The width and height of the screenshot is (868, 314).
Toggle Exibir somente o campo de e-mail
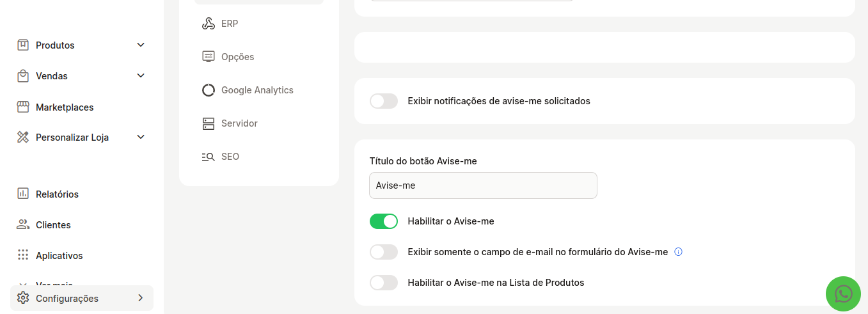click(x=384, y=252)
